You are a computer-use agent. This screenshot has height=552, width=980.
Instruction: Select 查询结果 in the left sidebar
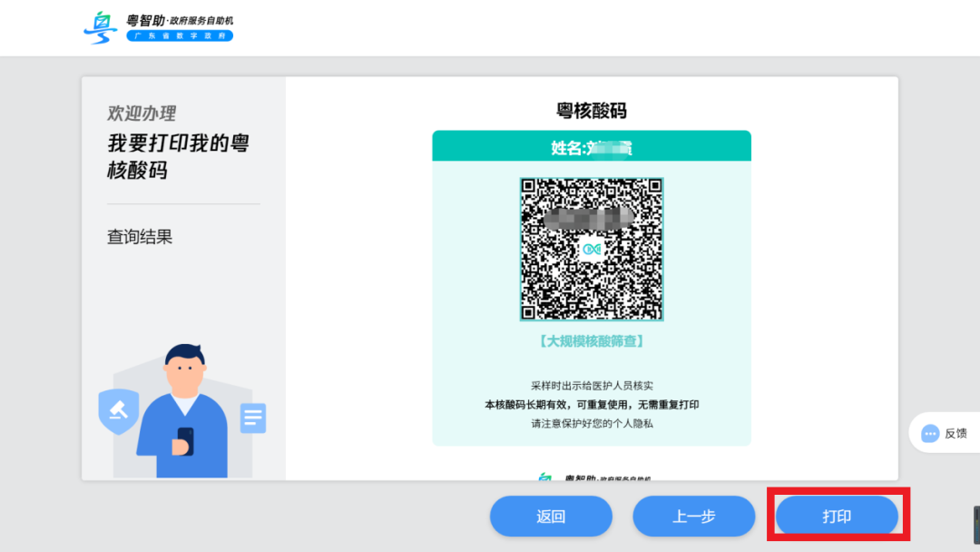pyautogui.click(x=140, y=237)
